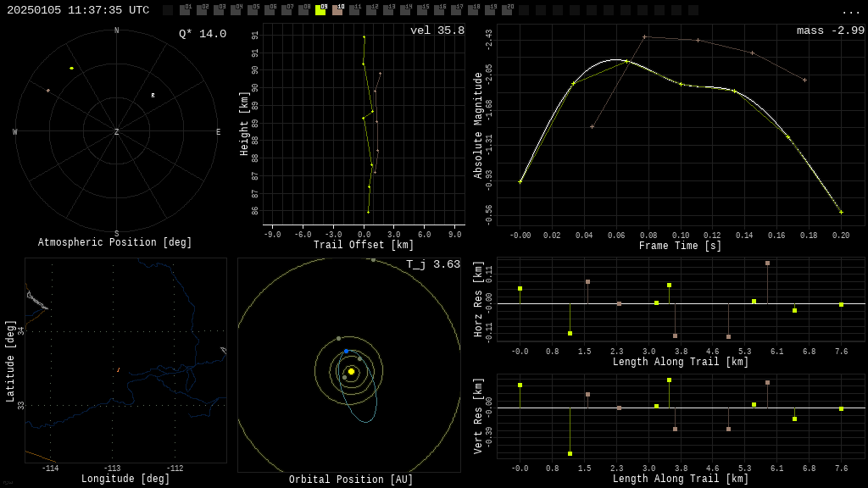The height and width of the screenshot is (488, 868).
Task: Click the Frame Time [s] axis label
Action: [x=681, y=246]
